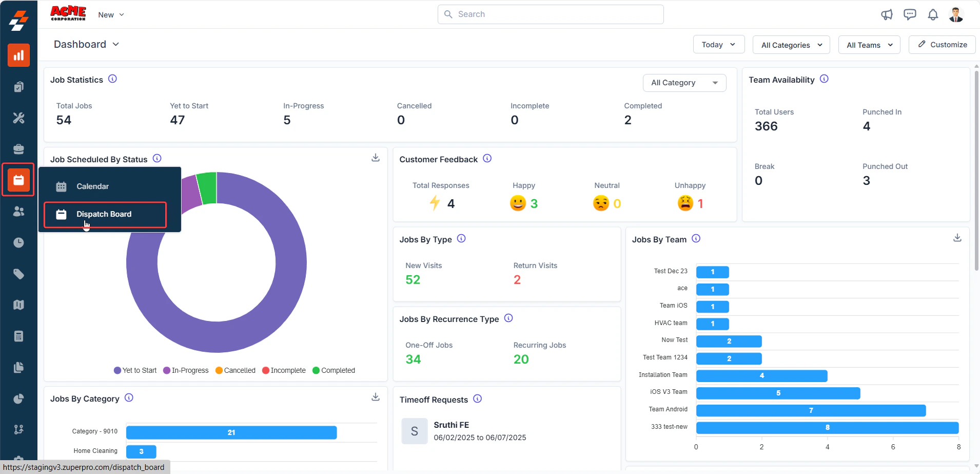Toggle the Yet to Start legend item
The width and height of the screenshot is (980, 474).
point(135,370)
